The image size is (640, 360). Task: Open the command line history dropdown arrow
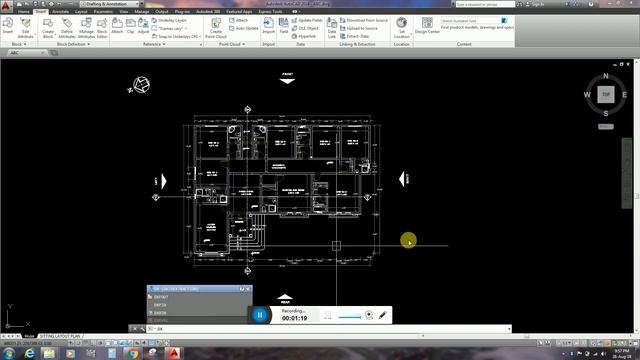[x=509, y=329]
